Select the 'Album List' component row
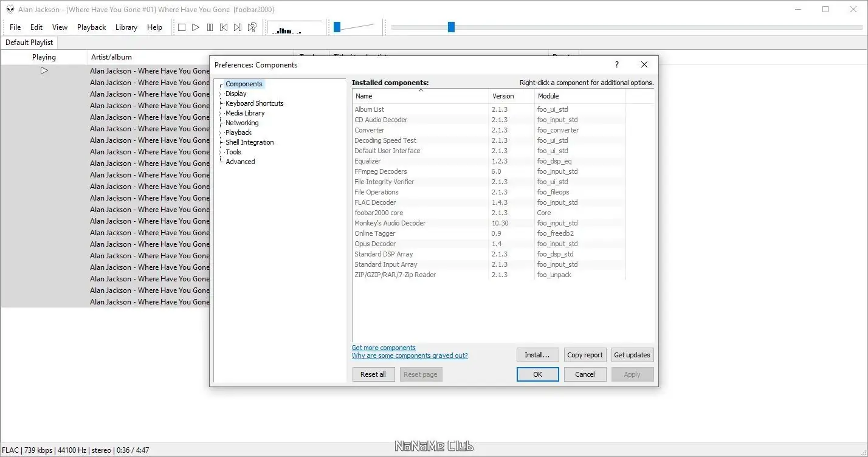Image resolution: width=868 pixels, height=457 pixels. pyautogui.click(x=489, y=109)
